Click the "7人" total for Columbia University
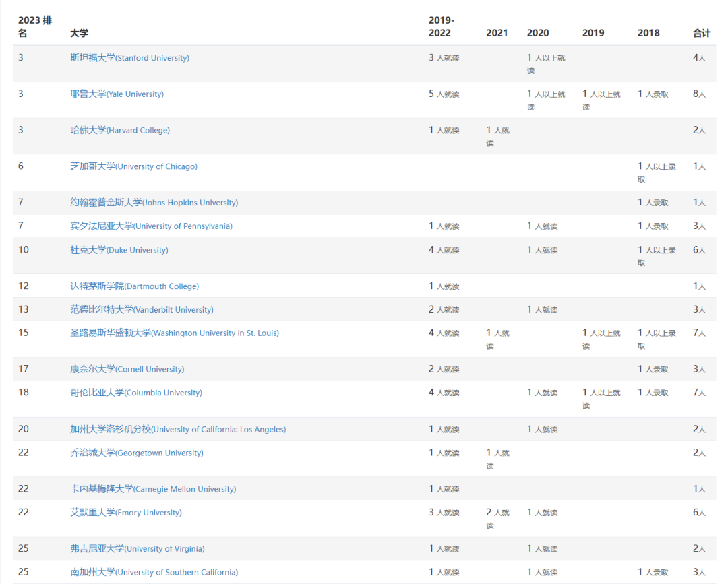The width and height of the screenshot is (728, 584). tap(699, 393)
